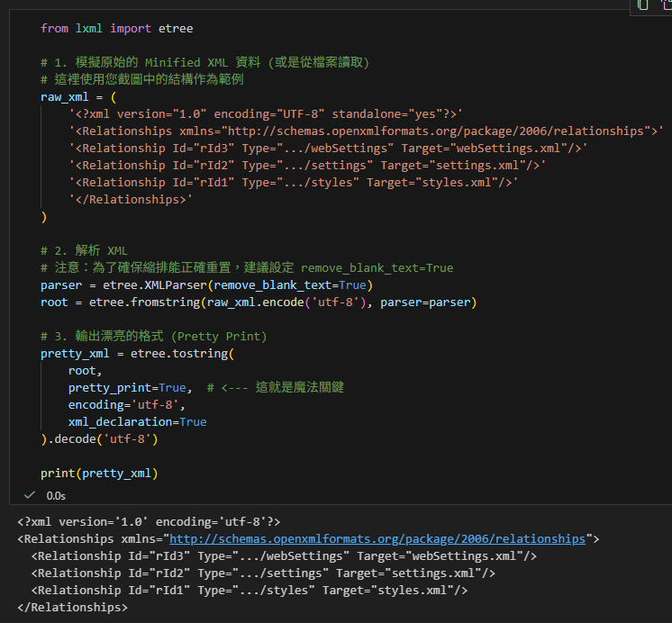Click the lone 'root,' argument line
Image resolution: width=672 pixels, height=623 pixels.
tap(85, 371)
